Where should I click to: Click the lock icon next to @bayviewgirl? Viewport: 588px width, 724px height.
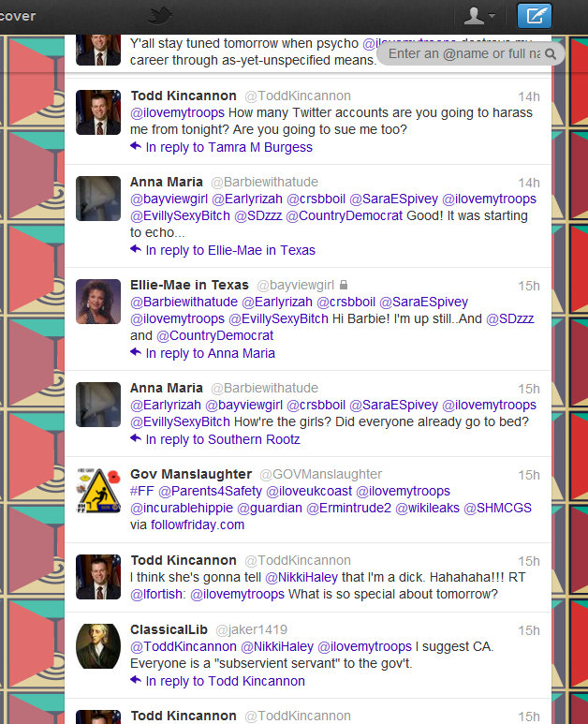[x=344, y=285]
